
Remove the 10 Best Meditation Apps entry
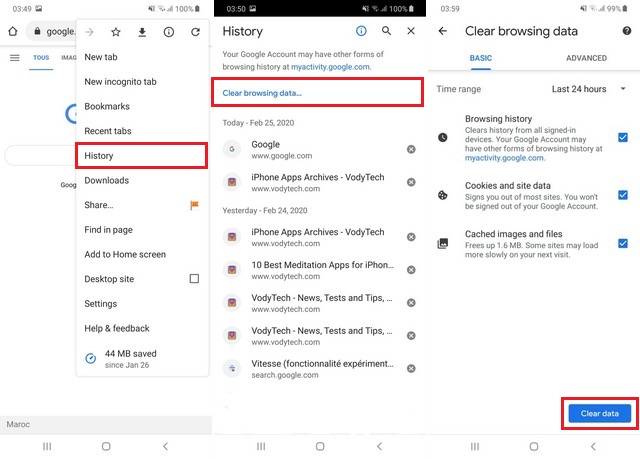point(411,270)
